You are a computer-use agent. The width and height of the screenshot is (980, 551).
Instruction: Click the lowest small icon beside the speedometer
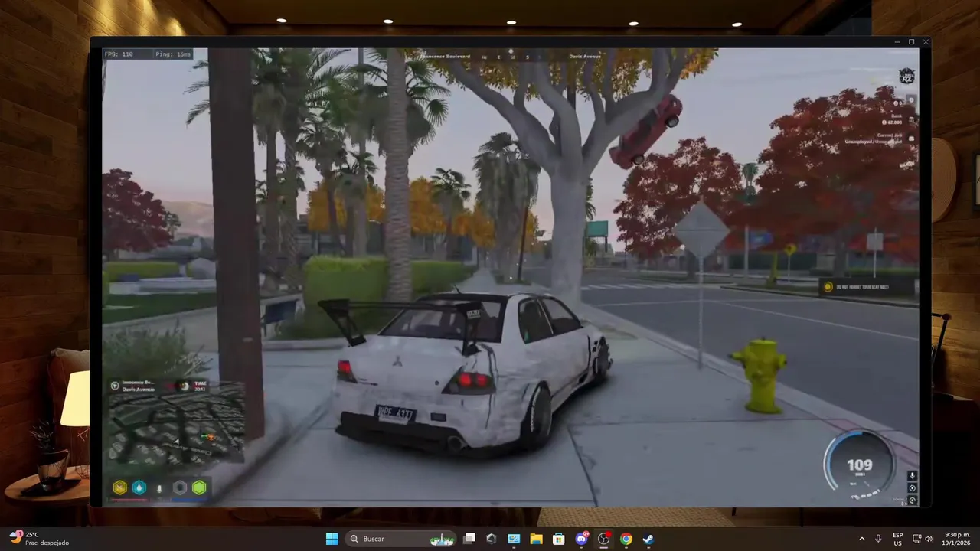tap(912, 500)
